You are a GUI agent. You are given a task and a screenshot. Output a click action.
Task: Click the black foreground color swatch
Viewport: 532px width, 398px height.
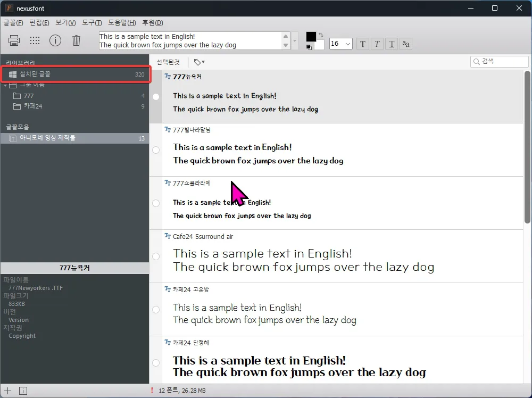coord(311,37)
